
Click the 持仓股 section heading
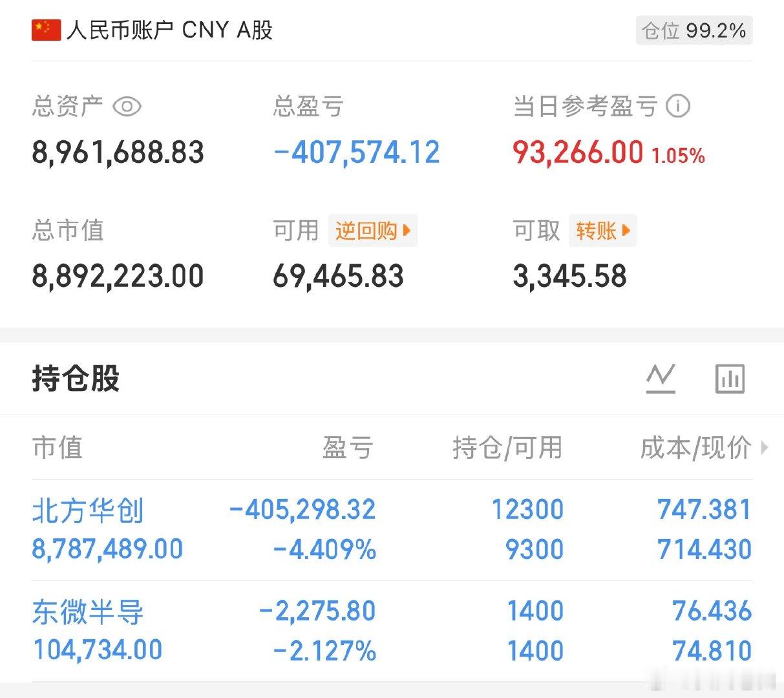click(x=76, y=379)
